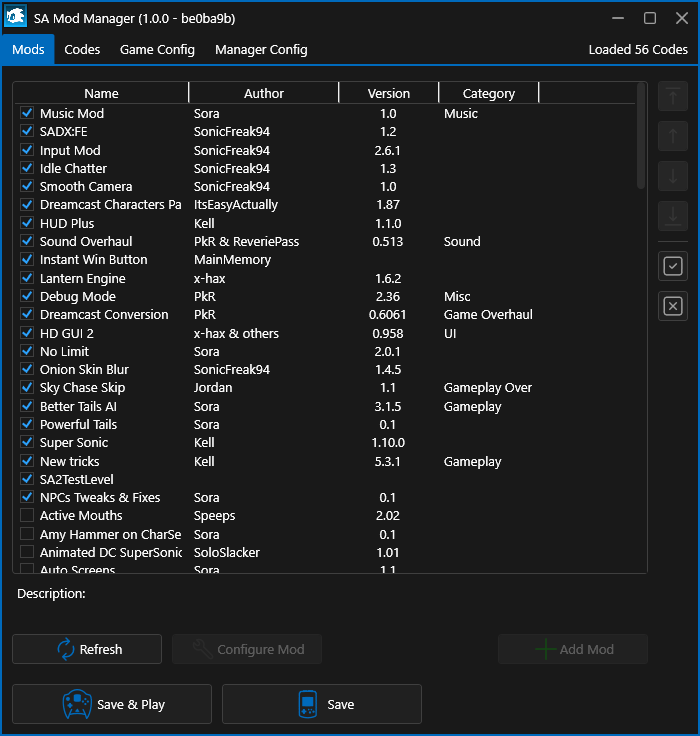Sort by the Version column header
Image resolution: width=700 pixels, height=736 pixels.
click(x=389, y=93)
